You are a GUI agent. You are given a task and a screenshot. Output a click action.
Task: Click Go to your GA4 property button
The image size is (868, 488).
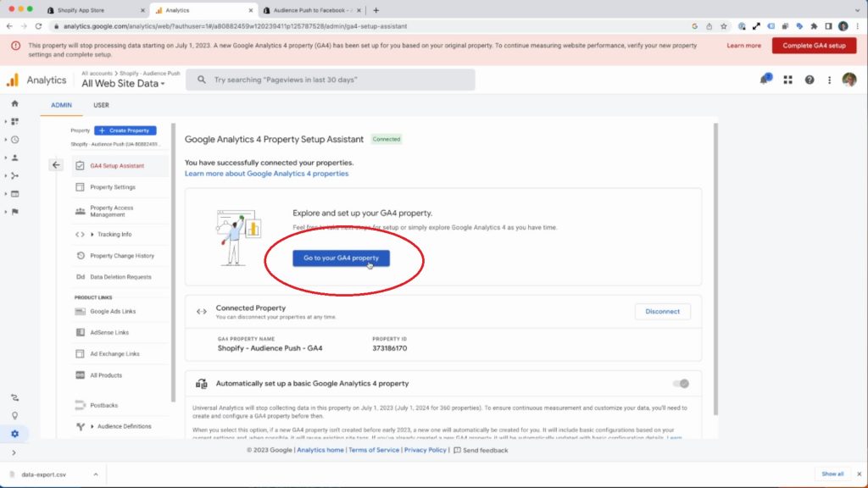click(x=341, y=258)
